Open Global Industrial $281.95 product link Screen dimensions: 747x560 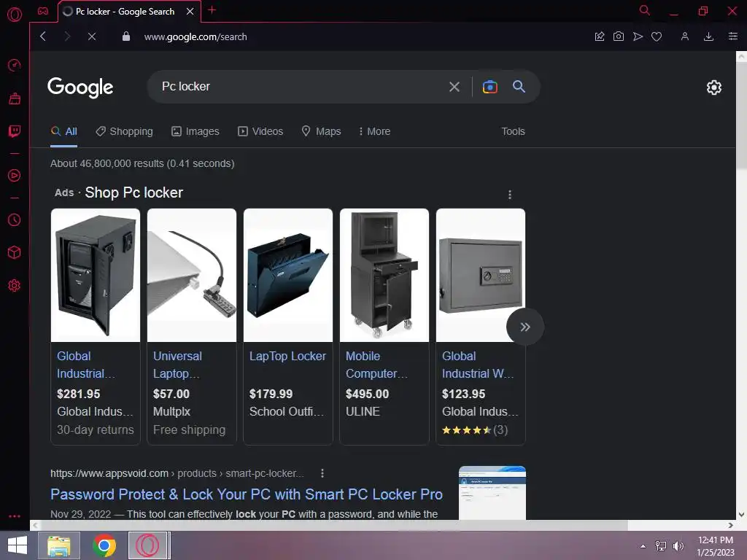coord(86,365)
